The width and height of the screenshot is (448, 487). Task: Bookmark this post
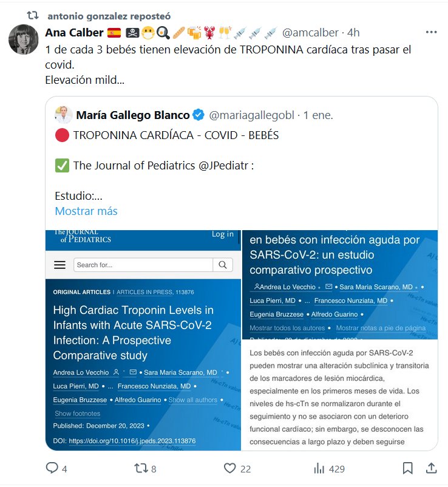[408, 468]
